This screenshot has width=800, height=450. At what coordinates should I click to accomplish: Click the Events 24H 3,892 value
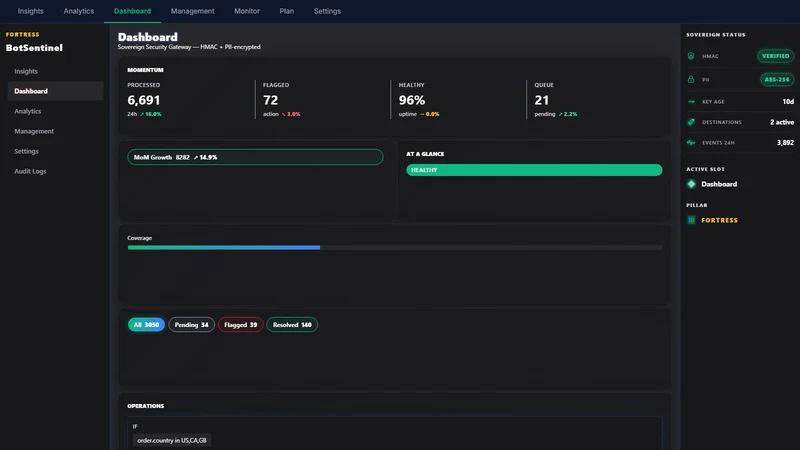pos(785,143)
